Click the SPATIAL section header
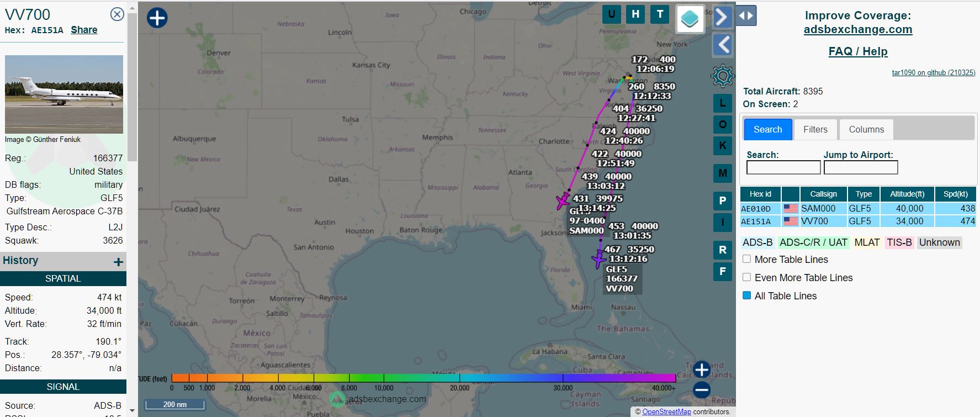 (x=63, y=278)
